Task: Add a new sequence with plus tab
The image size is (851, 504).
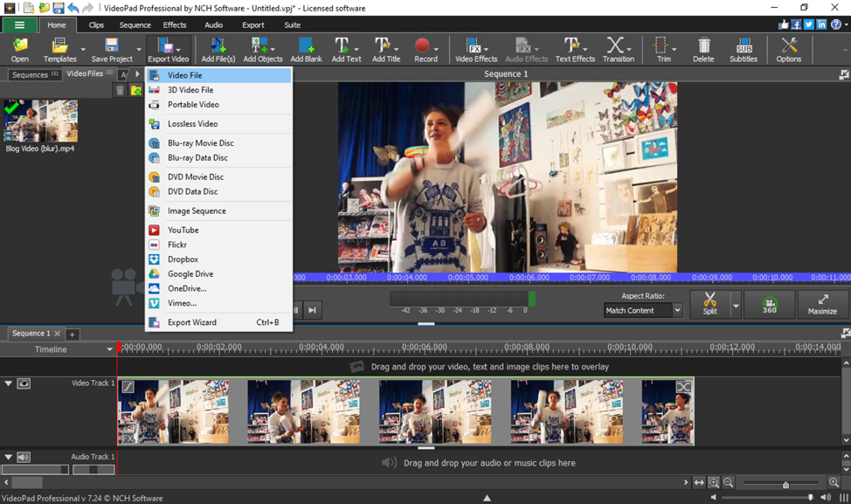Action: click(x=72, y=335)
